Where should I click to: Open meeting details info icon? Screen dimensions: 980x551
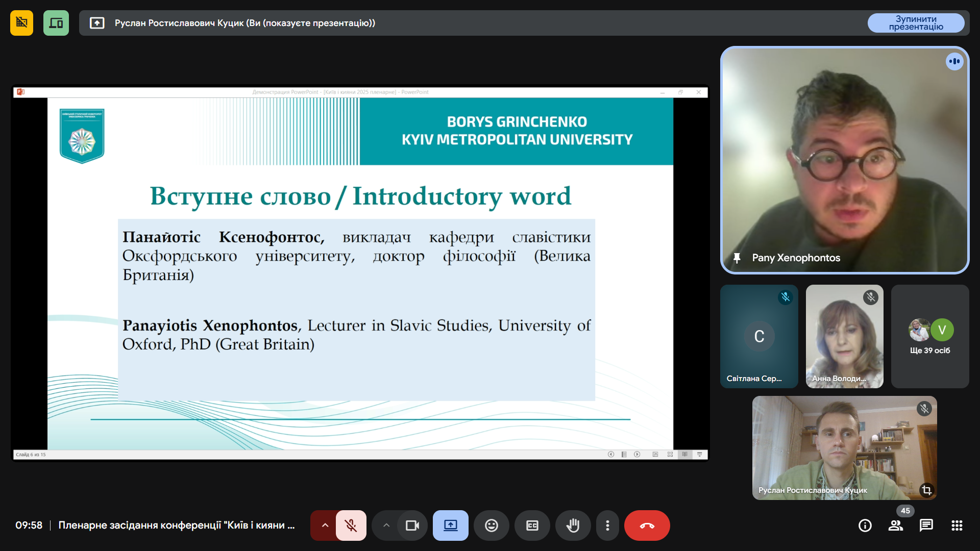865,525
